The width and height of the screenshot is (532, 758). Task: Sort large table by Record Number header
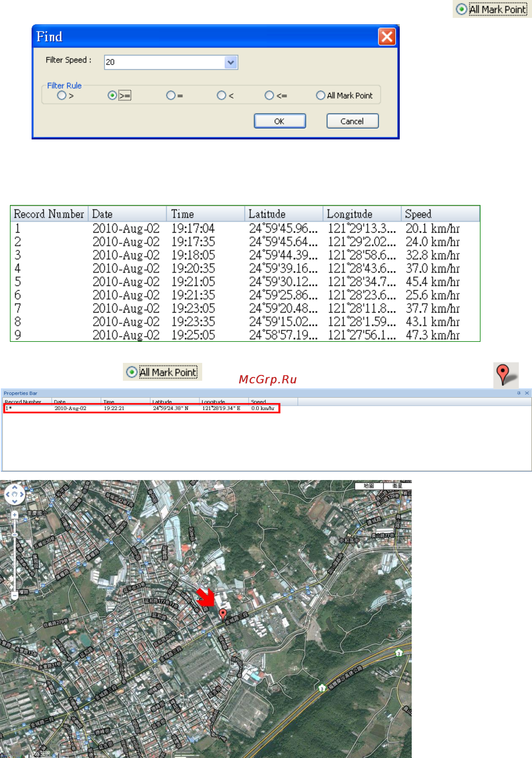[x=49, y=214]
